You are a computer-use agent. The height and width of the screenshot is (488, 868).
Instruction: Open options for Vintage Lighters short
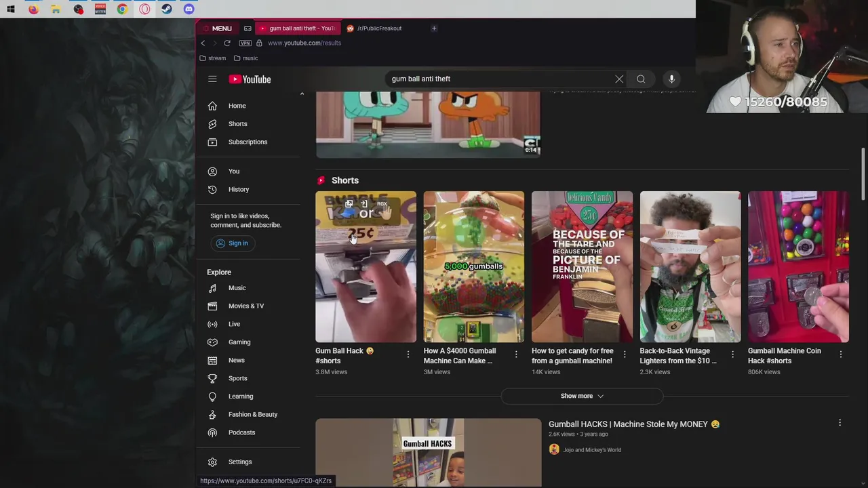tap(732, 354)
